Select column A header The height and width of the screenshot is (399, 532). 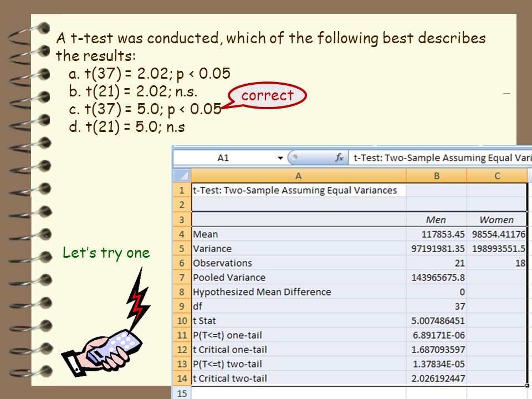pyautogui.click(x=299, y=176)
